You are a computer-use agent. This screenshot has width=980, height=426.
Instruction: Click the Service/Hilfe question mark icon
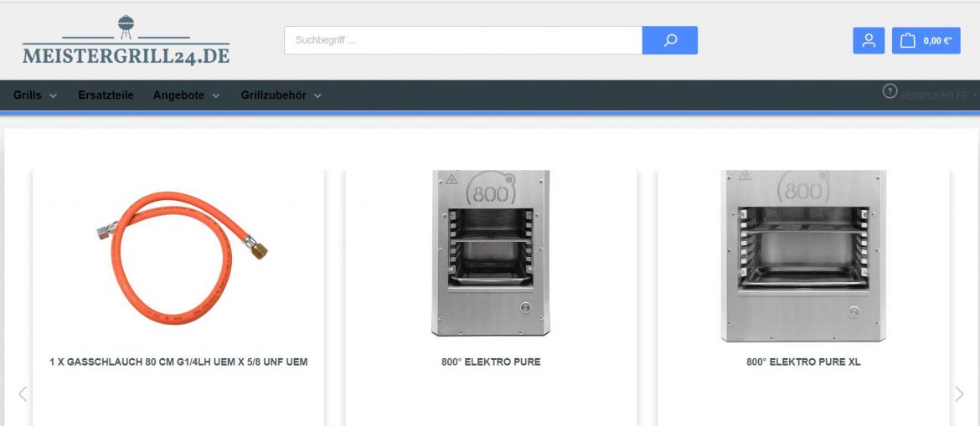(890, 92)
